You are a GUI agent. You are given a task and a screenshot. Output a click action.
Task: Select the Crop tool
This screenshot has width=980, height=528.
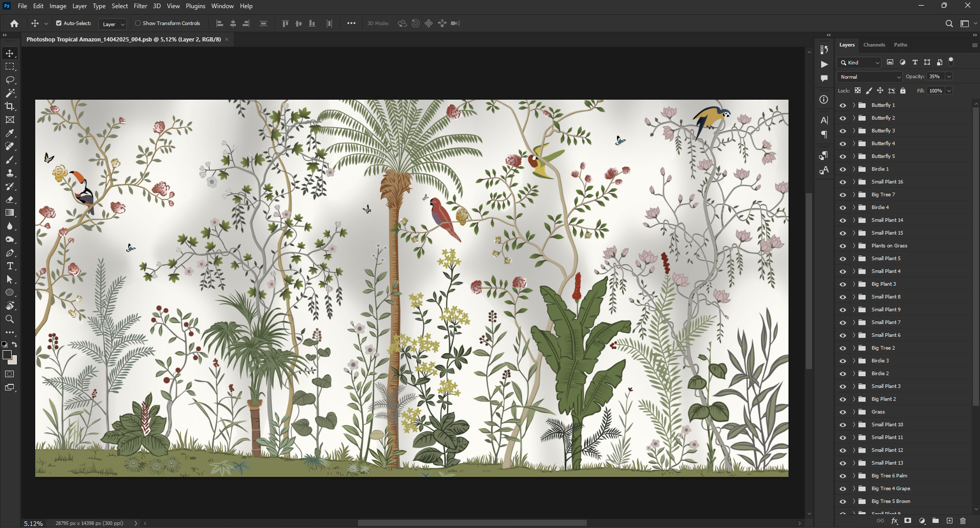pos(10,106)
